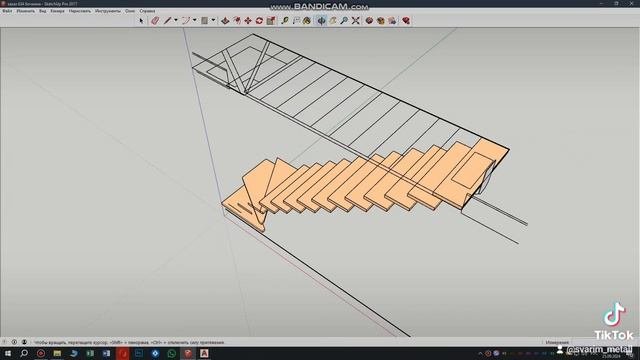Pick the Scale tool

[x=271, y=20]
